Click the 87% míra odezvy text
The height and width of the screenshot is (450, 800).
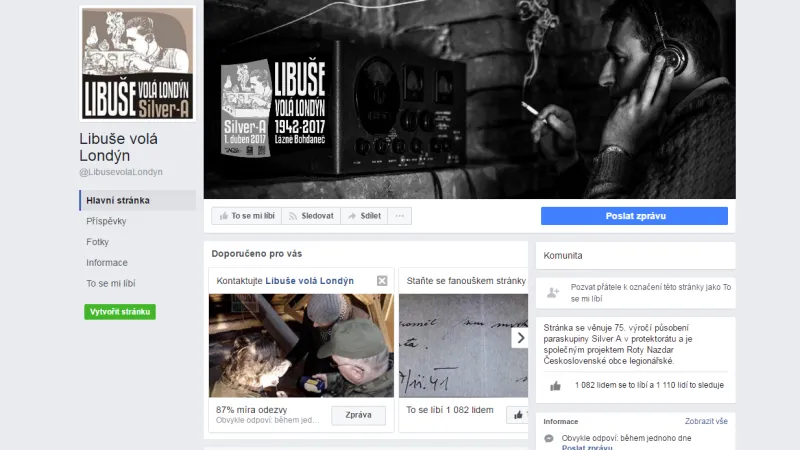point(252,410)
